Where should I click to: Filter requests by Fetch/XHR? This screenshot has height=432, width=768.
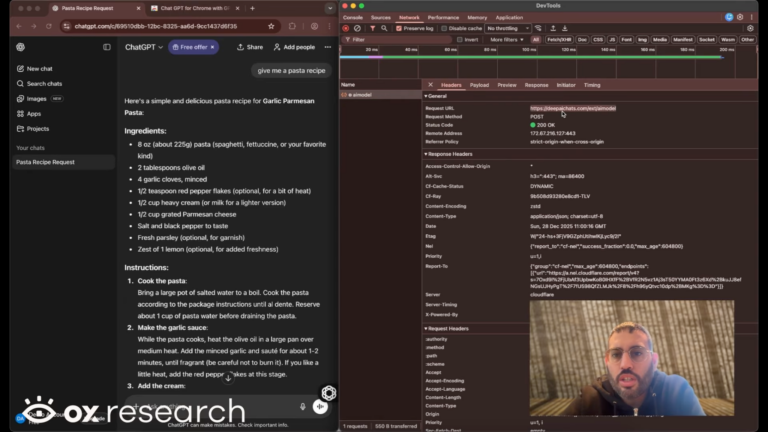pyautogui.click(x=559, y=40)
